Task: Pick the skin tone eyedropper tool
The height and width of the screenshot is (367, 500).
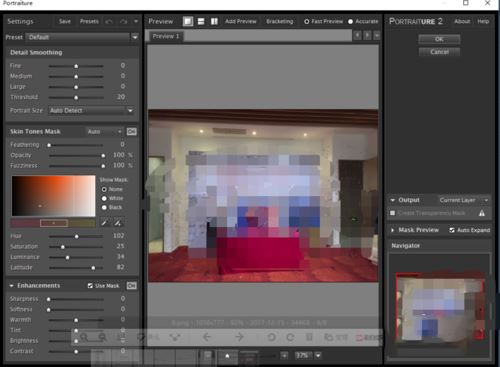Action: point(105,223)
